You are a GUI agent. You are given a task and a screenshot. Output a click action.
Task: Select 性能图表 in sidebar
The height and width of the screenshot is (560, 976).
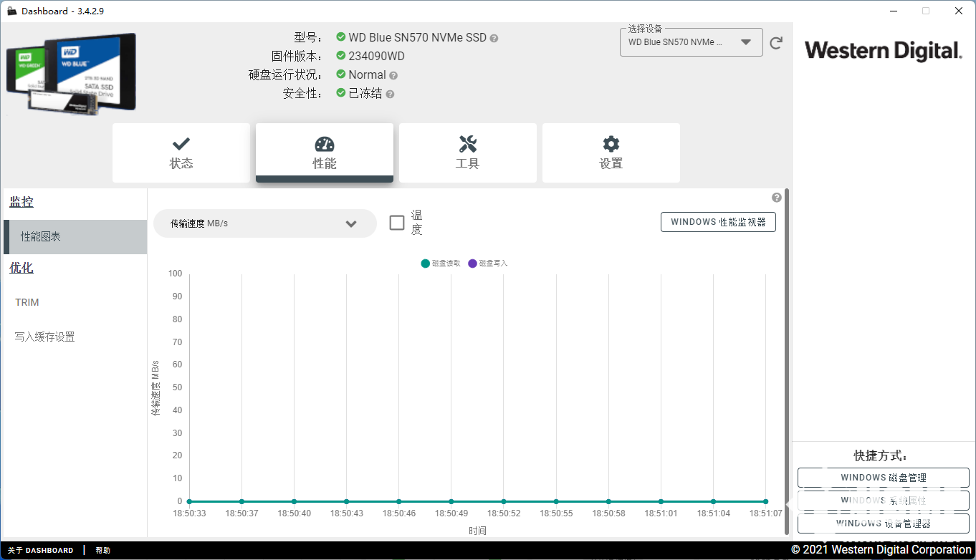[x=75, y=237]
